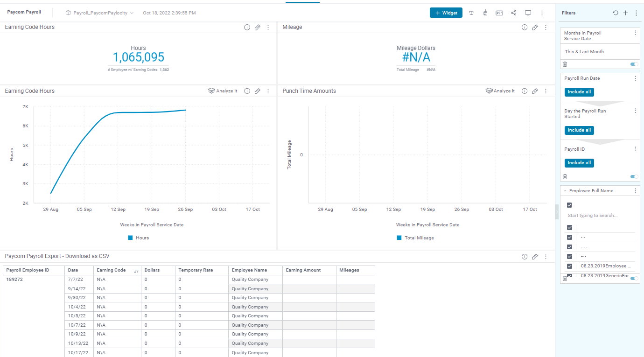Screen dimensions: 644x357
Task: Delete the Payroll Run Date filter group
Action: [x=565, y=176]
